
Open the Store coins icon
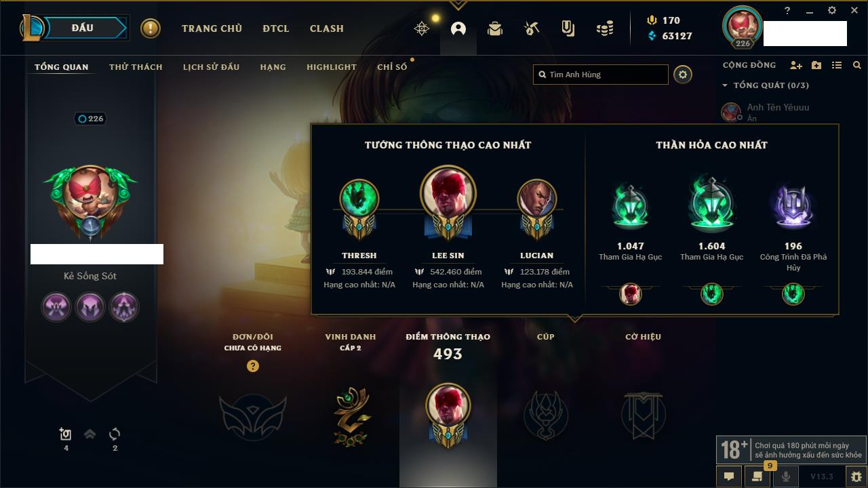click(x=605, y=28)
